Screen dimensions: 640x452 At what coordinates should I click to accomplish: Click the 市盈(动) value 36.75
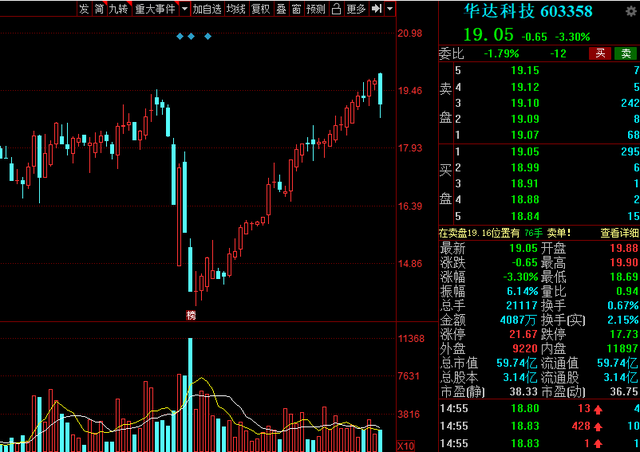(x=624, y=392)
